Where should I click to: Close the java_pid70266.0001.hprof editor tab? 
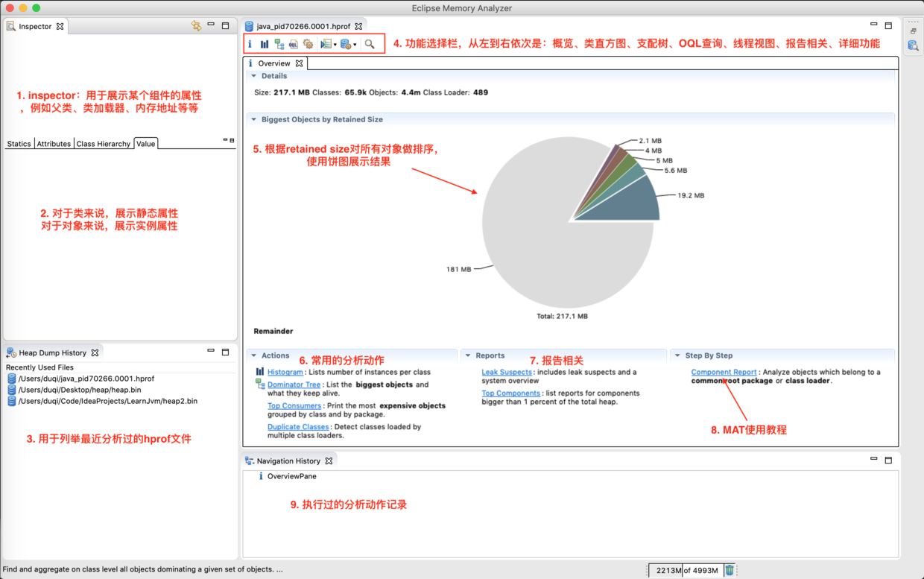coord(358,26)
